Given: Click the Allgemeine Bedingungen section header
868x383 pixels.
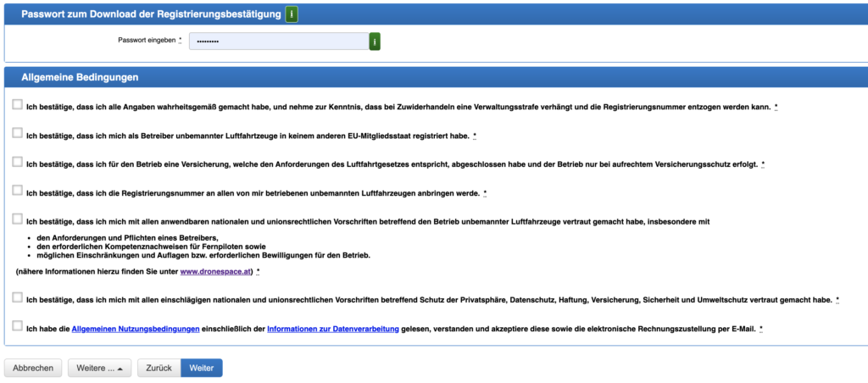Looking at the screenshot, I should coord(80,77).
